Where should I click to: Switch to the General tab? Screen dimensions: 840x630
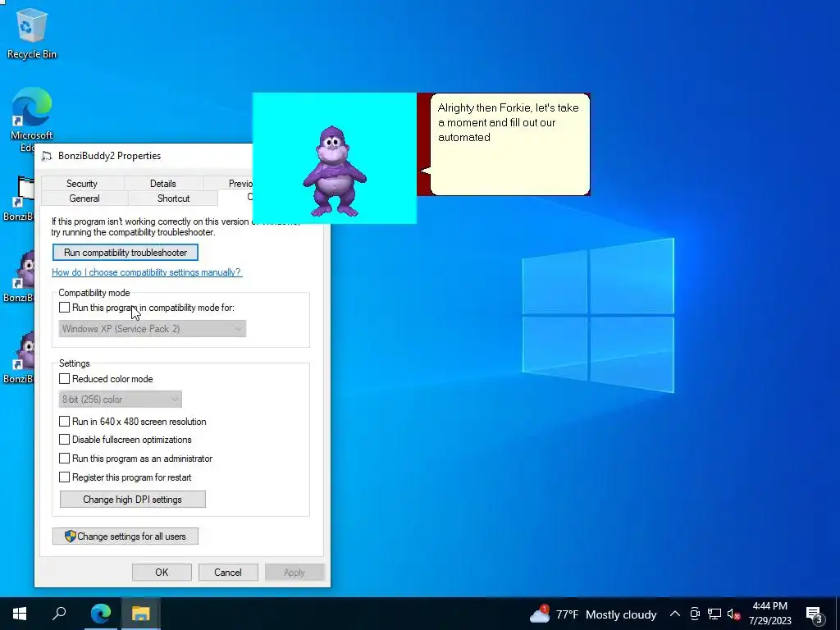point(84,199)
